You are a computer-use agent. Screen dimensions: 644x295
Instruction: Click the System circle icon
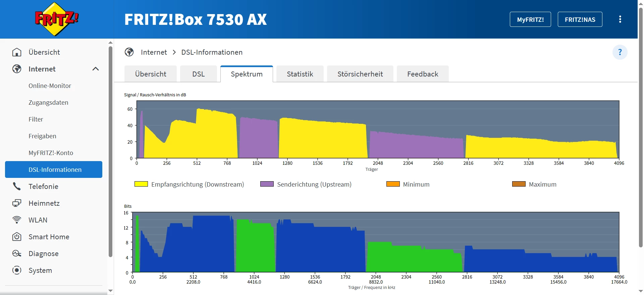17,270
